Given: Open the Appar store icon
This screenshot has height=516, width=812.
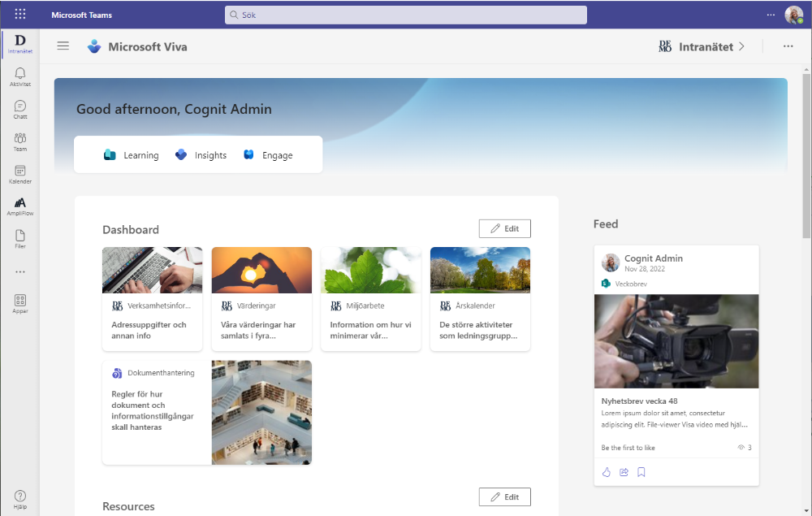Looking at the screenshot, I should [20, 303].
